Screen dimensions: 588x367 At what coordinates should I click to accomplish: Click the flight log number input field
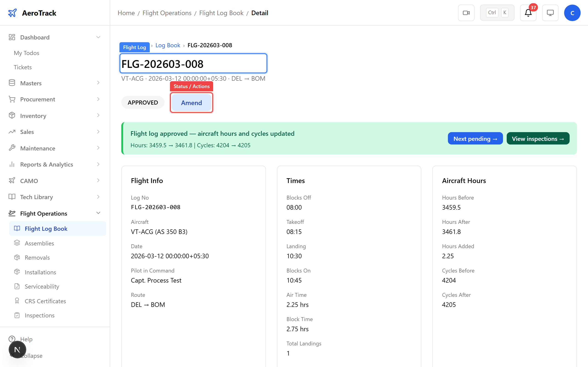pyautogui.click(x=193, y=63)
